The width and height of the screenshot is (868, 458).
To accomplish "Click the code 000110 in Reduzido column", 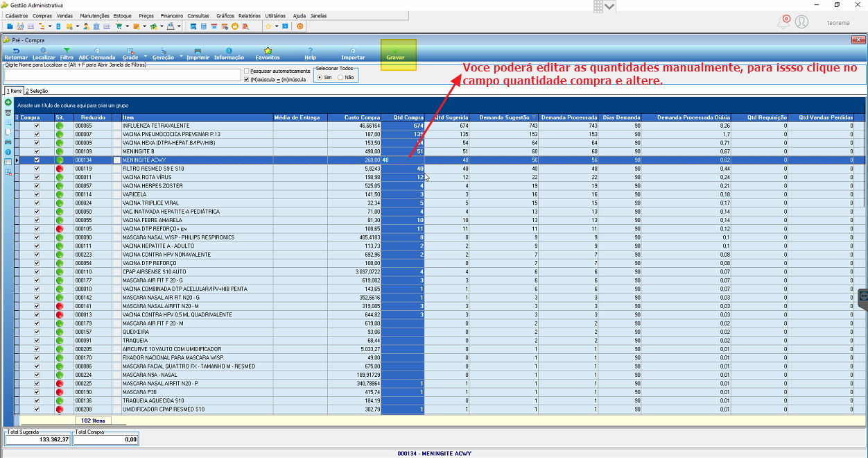I will [x=83, y=271].
